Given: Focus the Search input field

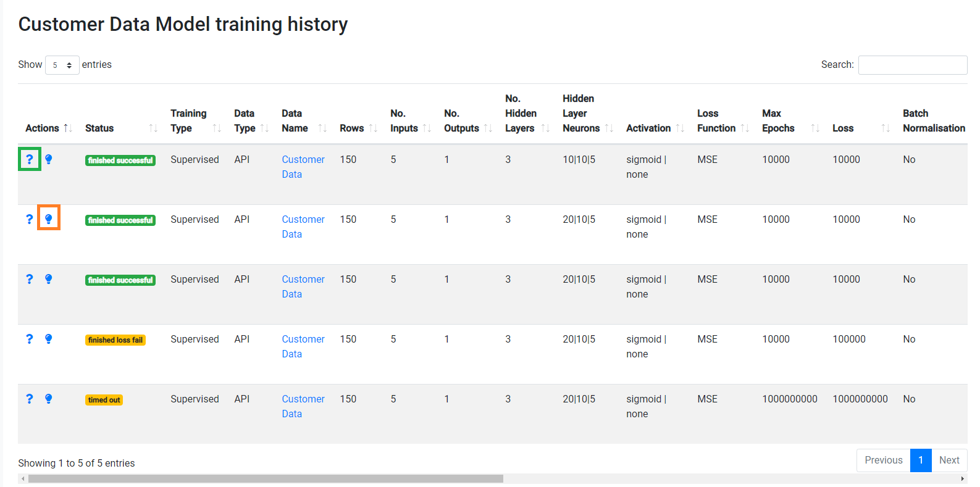Looking at the screenshot, I should (x=912, y=65).
